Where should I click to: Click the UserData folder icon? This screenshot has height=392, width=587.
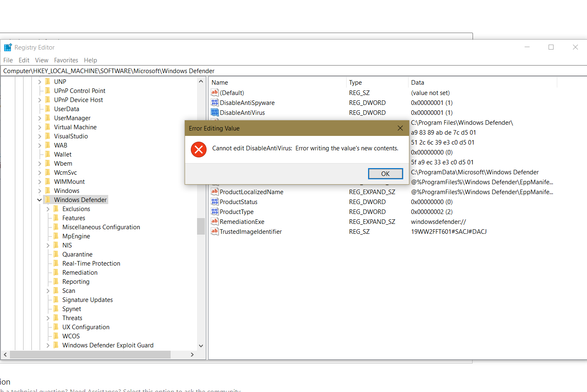48,109
